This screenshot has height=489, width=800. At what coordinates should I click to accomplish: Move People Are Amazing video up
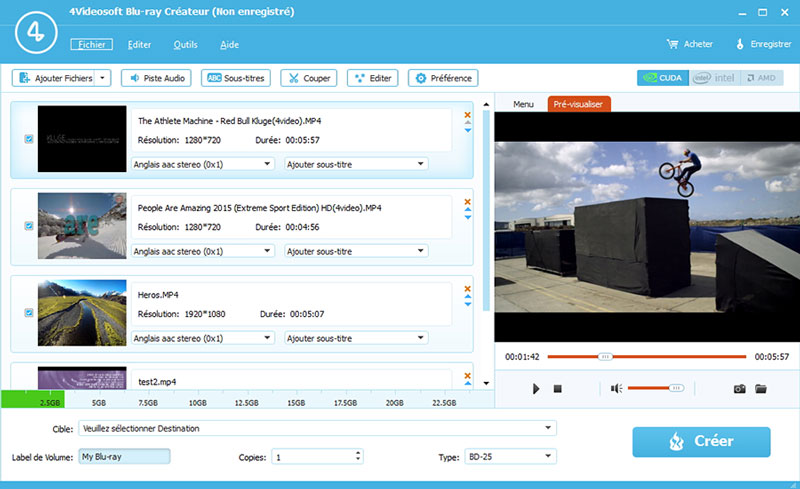pyautogui.click(x=468, y=210)
